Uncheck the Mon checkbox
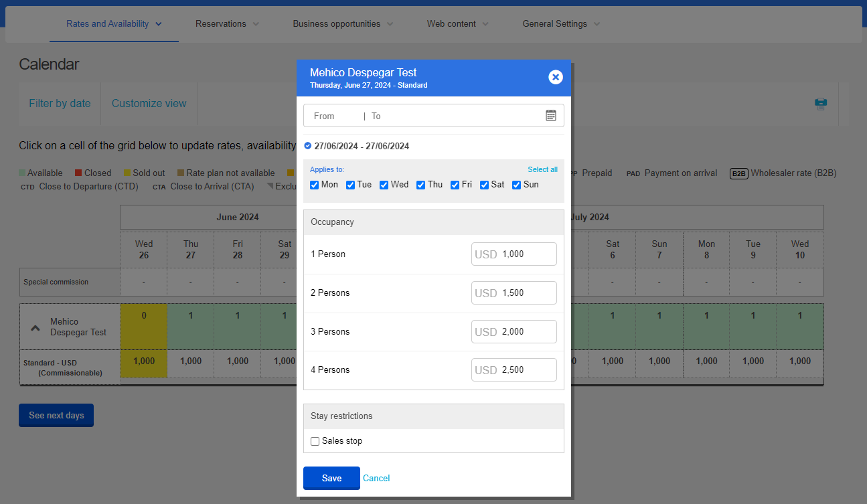Image resolution: width=867 pixels, height=504 pixels. (315, 185)
